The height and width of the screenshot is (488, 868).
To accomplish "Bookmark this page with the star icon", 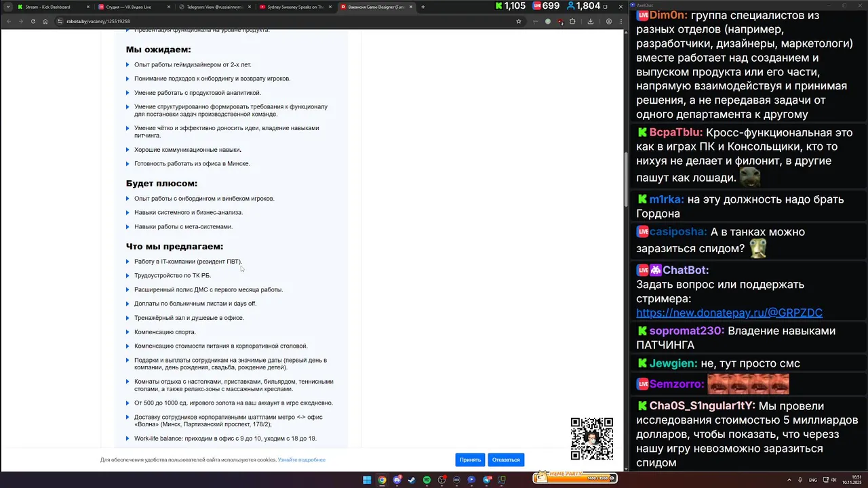I will 519,21.
